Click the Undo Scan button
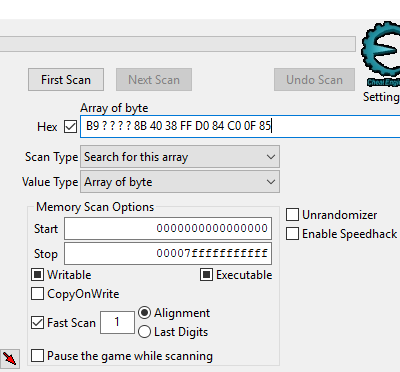Screen dimensions: 400x372 pyautogui.click(x=314, y=80)
